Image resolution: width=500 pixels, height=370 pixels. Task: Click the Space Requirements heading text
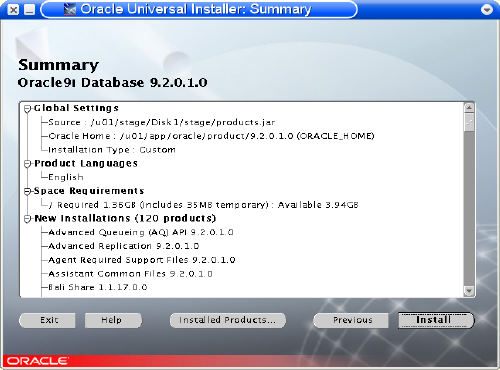[x=89, y=191]
